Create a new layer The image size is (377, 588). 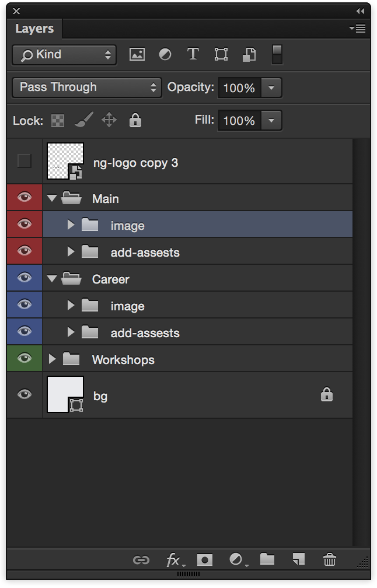[298, 560]
